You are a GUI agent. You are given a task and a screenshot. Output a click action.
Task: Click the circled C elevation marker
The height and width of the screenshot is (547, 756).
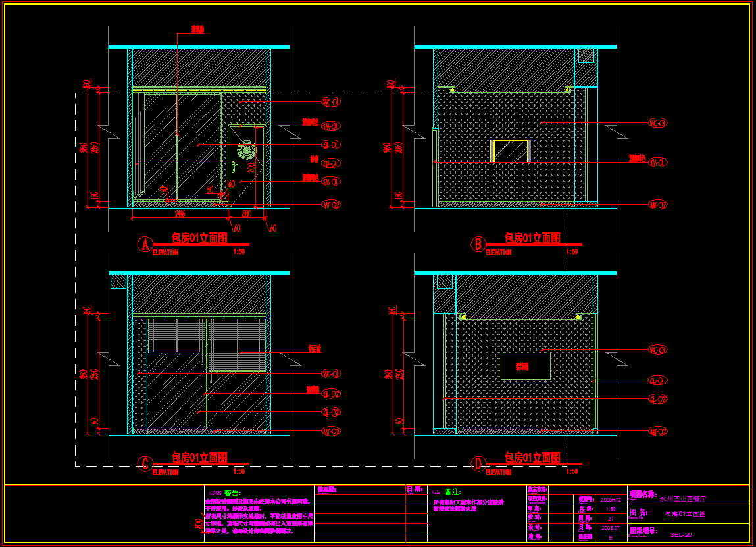tap(145, 464)
